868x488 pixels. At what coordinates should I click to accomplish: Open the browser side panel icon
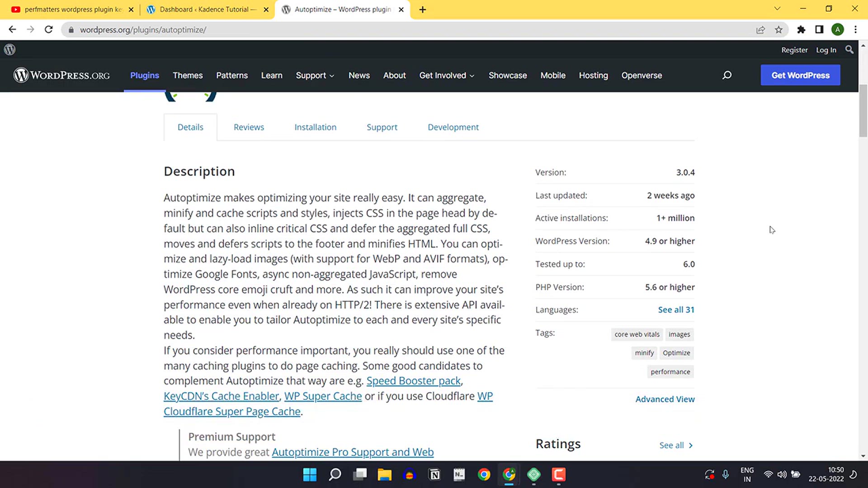[x=819, y=30]
